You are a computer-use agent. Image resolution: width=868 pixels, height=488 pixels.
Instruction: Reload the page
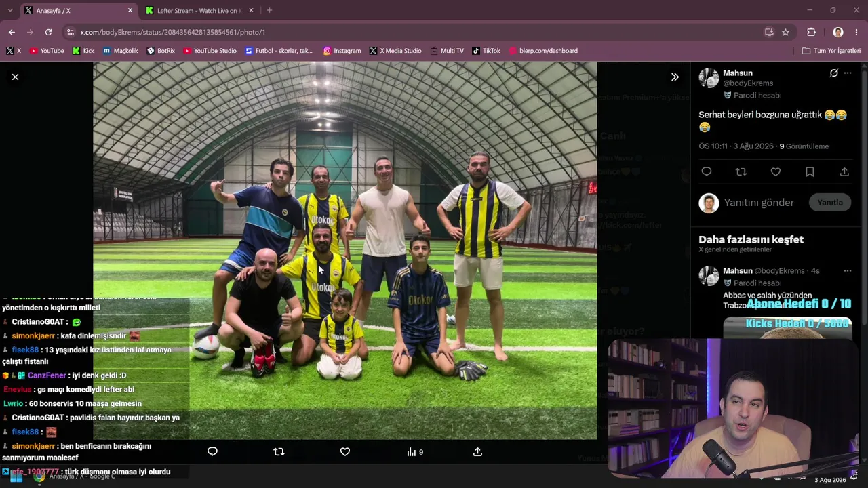coord(48,32)
